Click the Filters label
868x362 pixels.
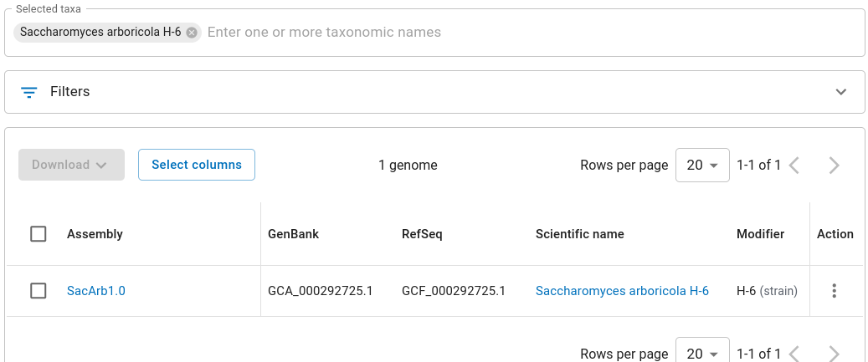(70, 92)
